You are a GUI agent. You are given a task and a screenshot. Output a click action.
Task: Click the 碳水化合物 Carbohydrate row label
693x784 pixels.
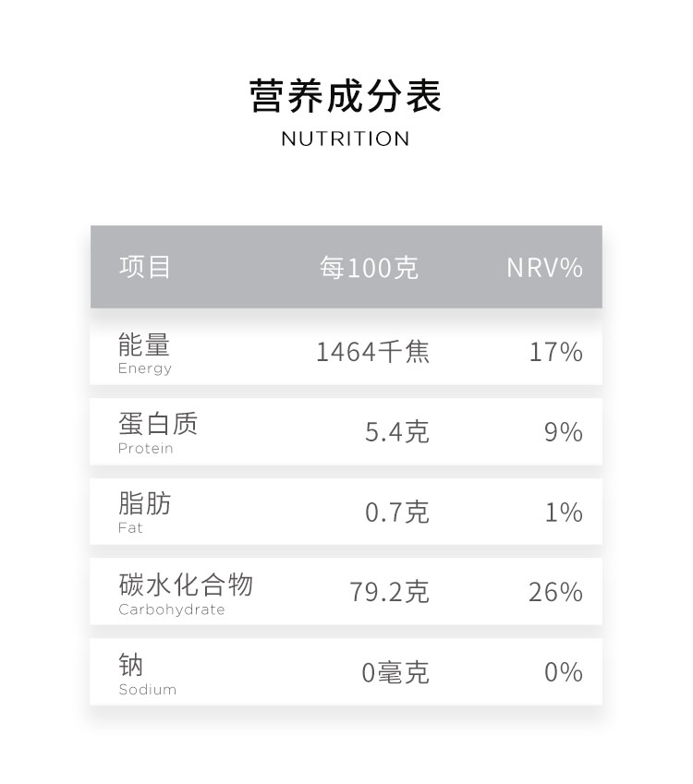(186, 593)
